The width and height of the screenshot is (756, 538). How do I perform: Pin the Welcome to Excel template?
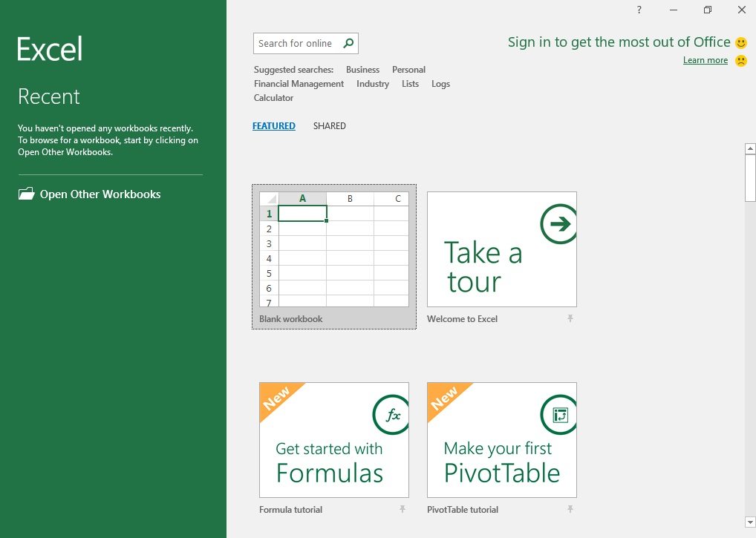[570, 318]
